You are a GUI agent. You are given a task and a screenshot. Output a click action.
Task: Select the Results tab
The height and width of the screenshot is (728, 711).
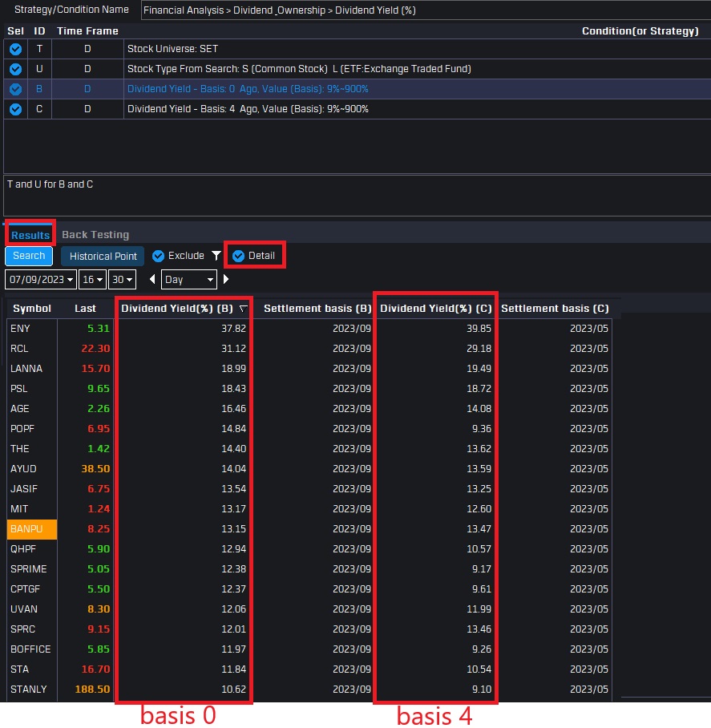pos(30,235)
